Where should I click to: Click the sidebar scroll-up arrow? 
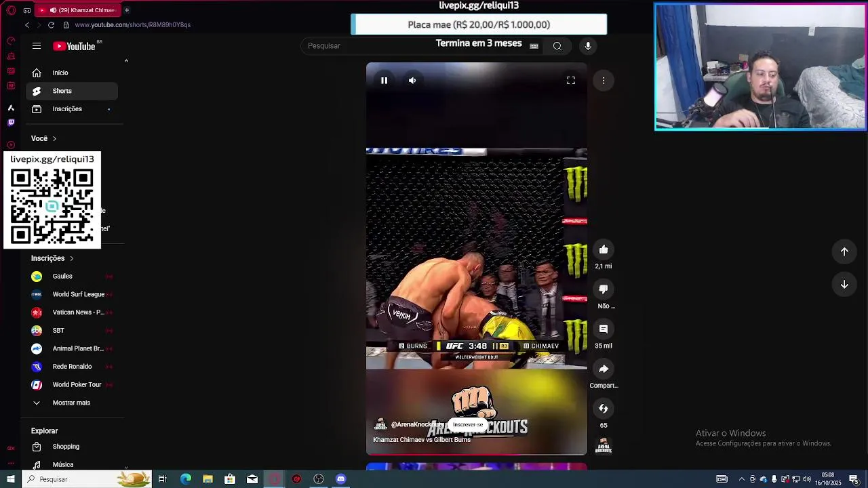point(126,61)
